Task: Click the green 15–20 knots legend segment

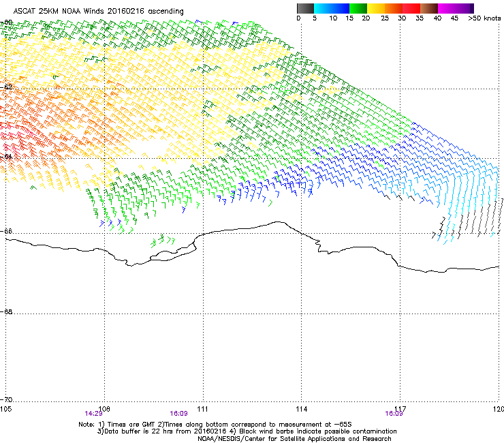Action: (x=358, y=8)
